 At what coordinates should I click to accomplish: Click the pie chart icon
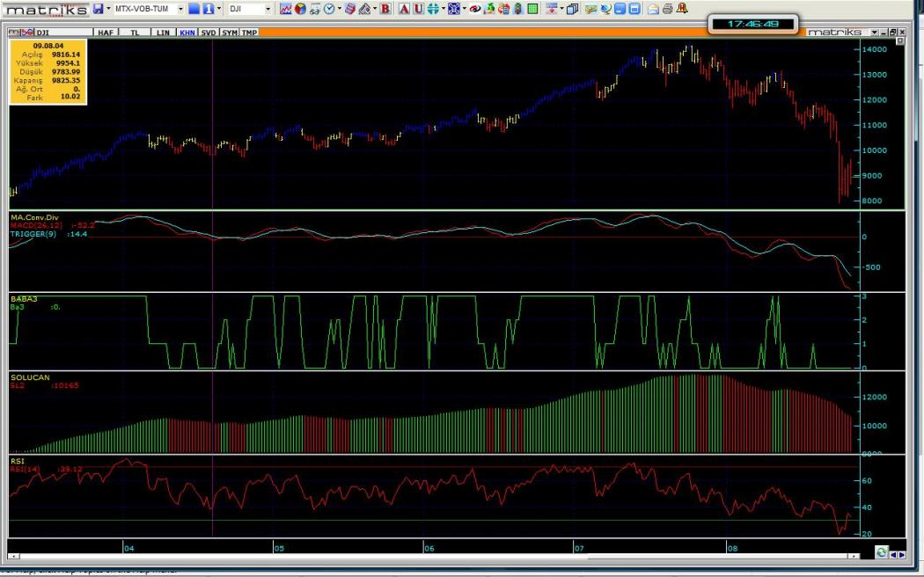[x=301, y=9]
